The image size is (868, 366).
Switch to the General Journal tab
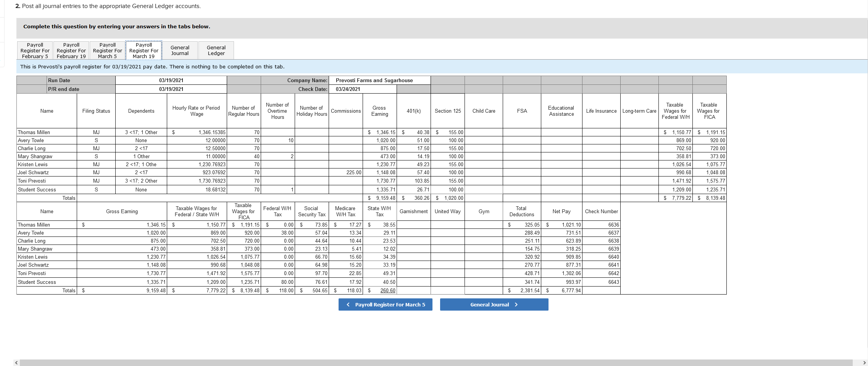click(x=181, y=50)
